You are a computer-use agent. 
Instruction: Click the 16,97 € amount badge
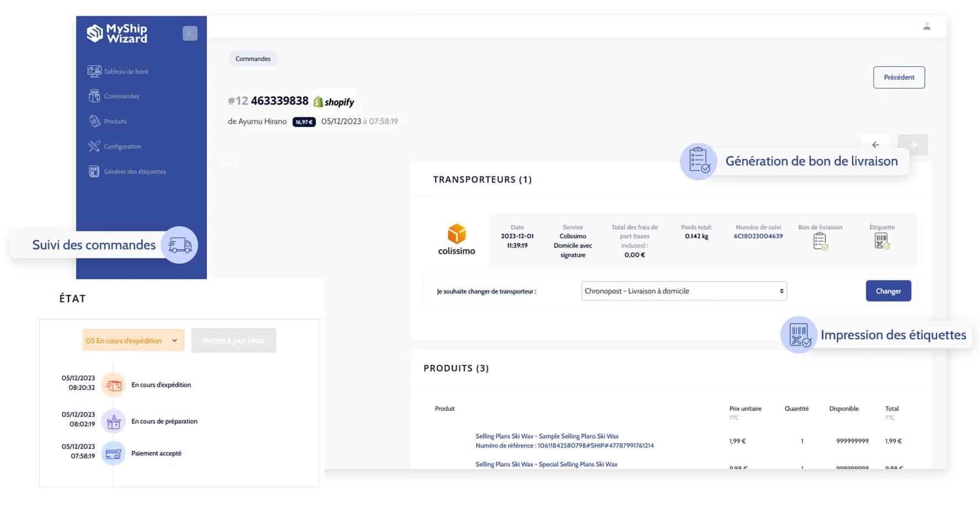point(304,122)
